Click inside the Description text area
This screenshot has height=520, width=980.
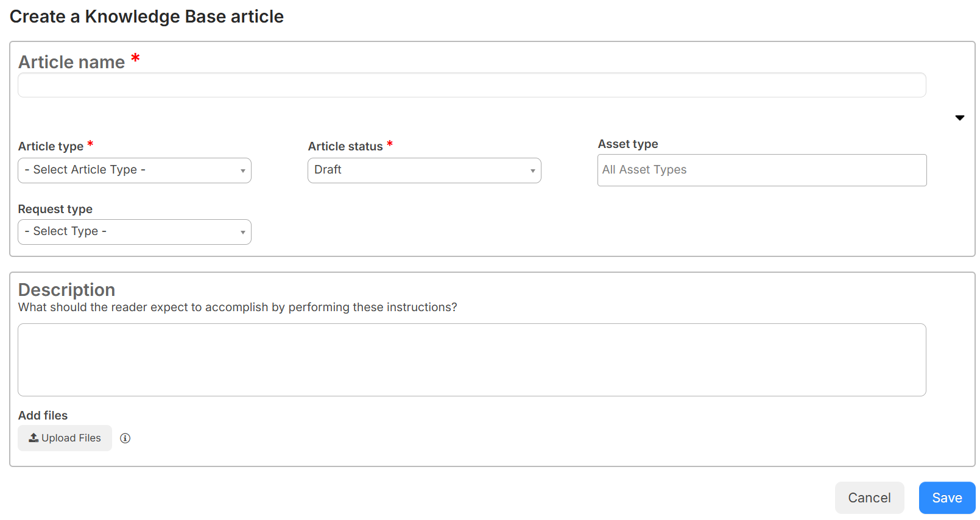pos(472,360)
